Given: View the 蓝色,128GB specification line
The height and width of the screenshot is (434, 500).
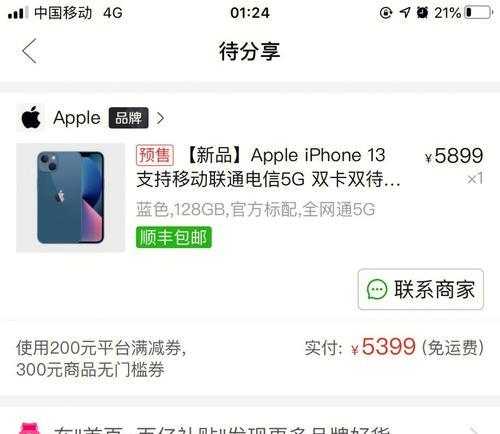Looking at the screenshot, I should tap(255, 210).
